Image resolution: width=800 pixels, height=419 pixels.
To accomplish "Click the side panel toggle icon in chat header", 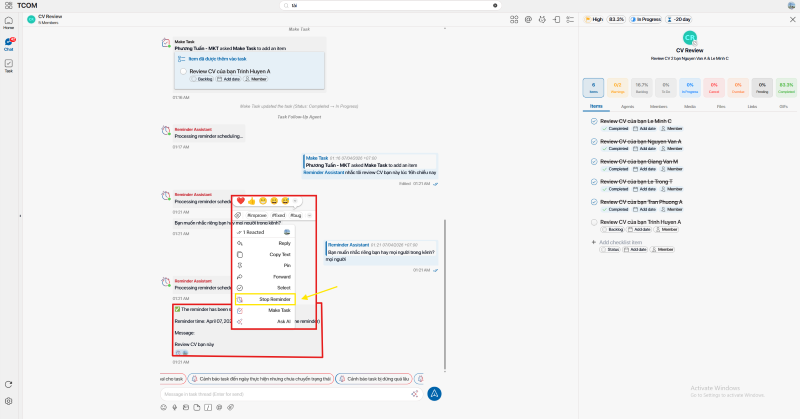I will coord(556,19).
